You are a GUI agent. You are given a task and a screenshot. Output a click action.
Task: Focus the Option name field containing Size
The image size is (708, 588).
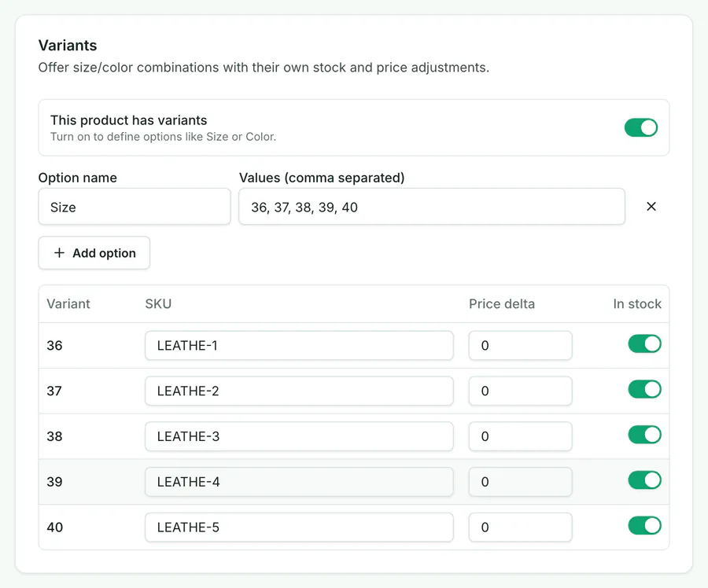point(135,207)
